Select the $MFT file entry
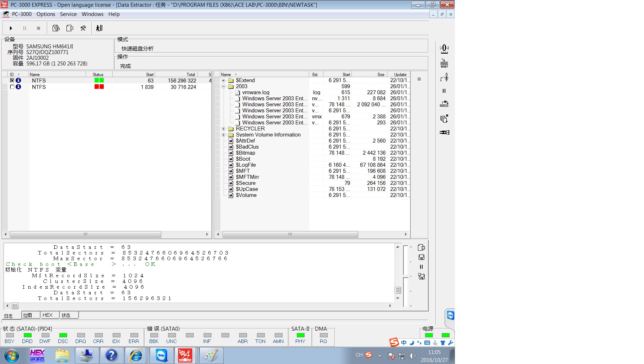 coord(243,171)
